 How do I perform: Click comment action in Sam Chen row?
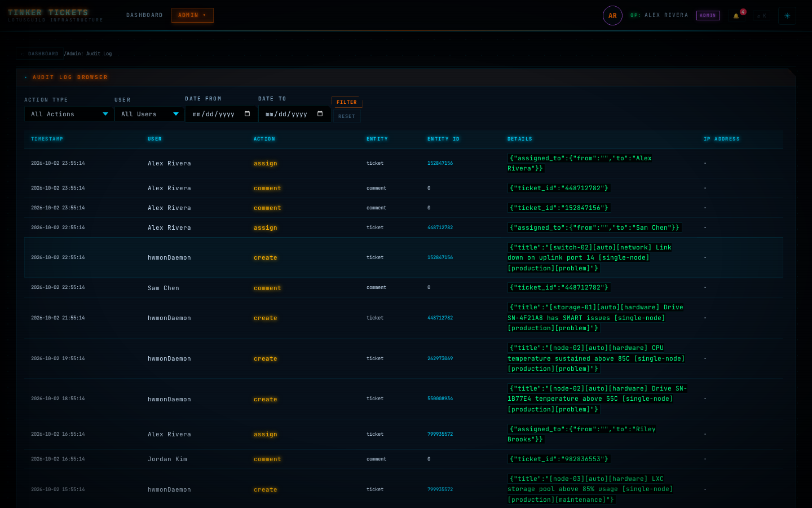(x=267, y=288)
